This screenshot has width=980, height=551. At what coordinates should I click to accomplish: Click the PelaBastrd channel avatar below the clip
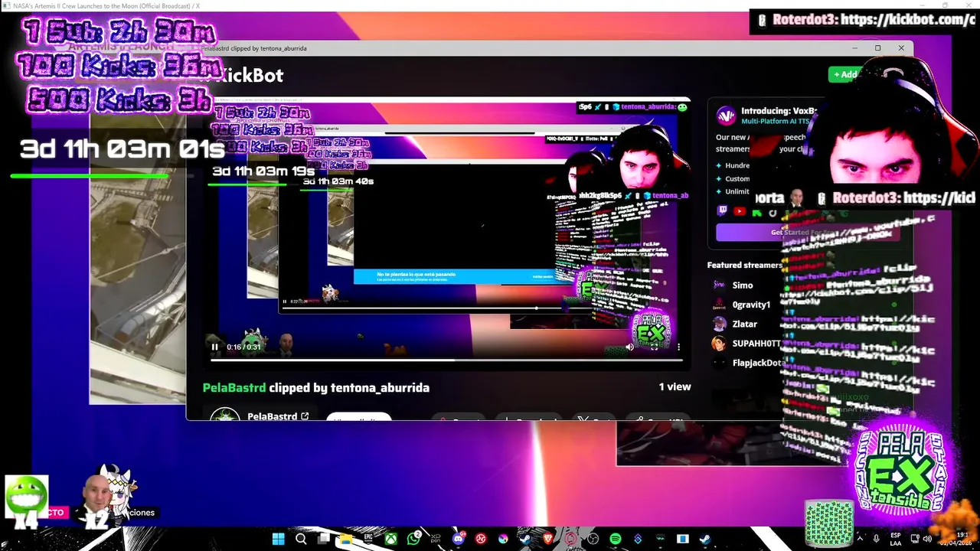coord(225,416)
